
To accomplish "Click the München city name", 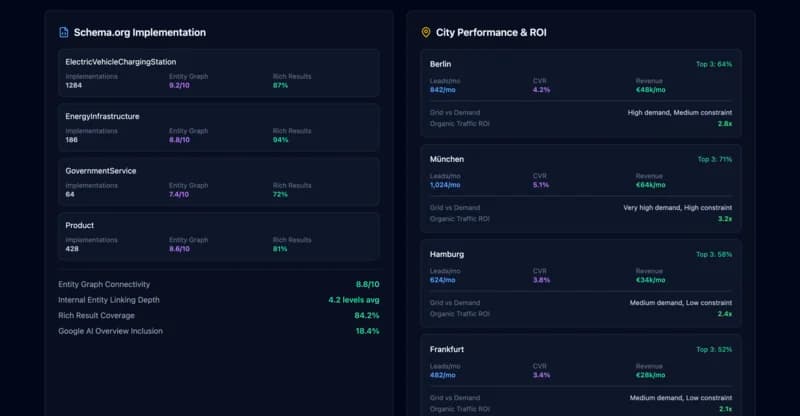I will click(x=447, y=159).
